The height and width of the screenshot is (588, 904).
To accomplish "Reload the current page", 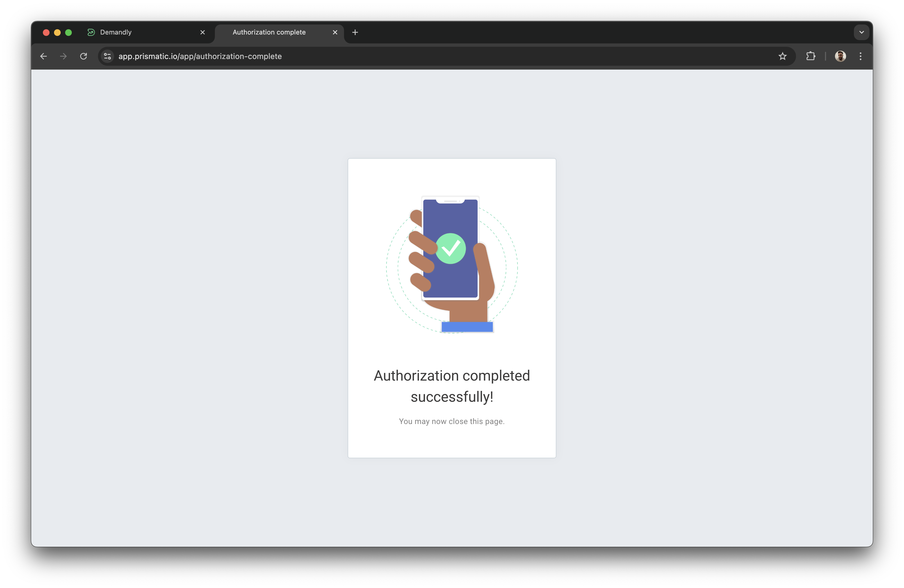I will (x=83, y=56).
